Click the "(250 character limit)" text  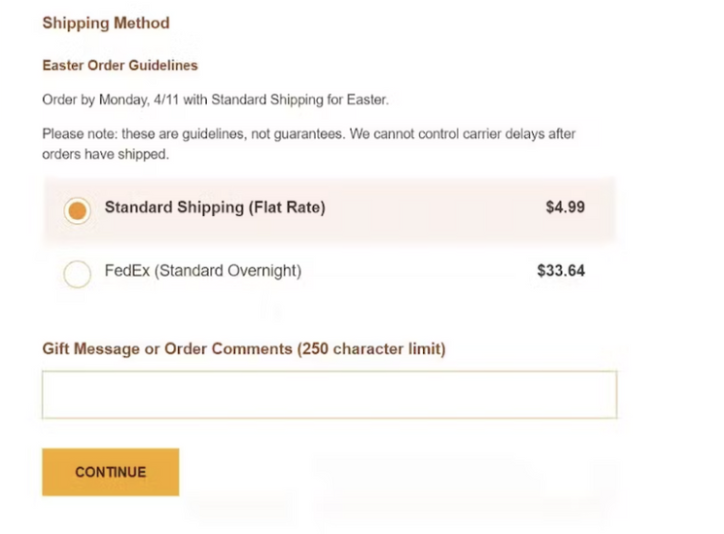[x=371, y=349]
